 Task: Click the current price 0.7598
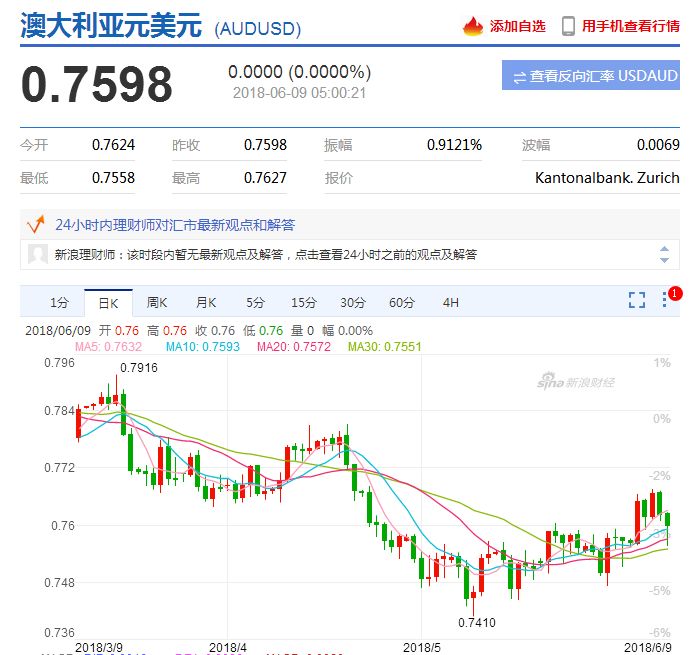96,84
